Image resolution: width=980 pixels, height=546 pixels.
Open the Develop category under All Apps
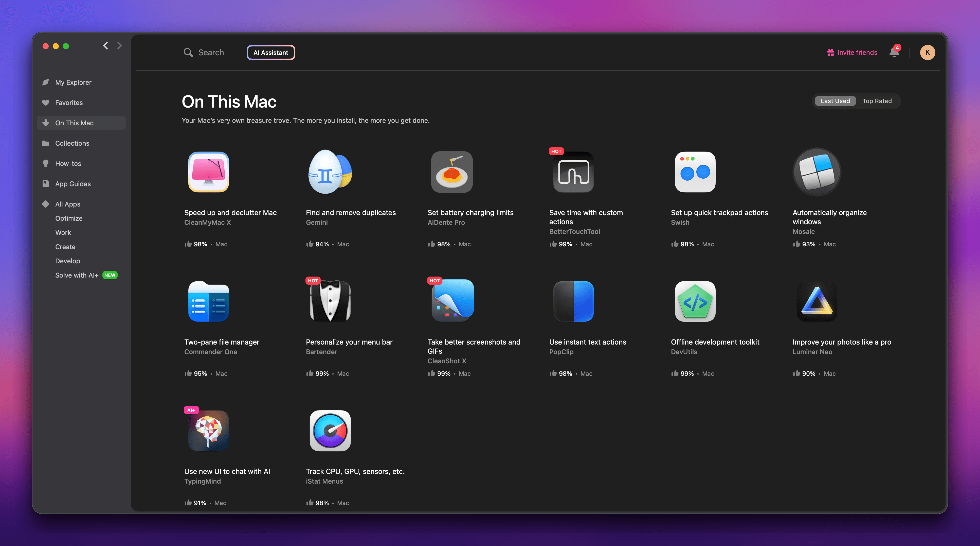(67, 261)
